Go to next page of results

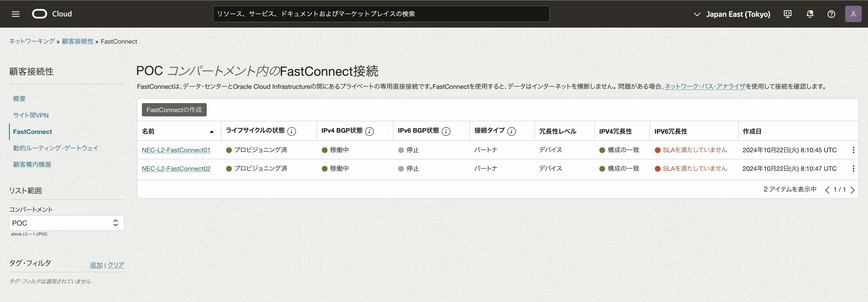pyautogui.click(x=852, y=190)
